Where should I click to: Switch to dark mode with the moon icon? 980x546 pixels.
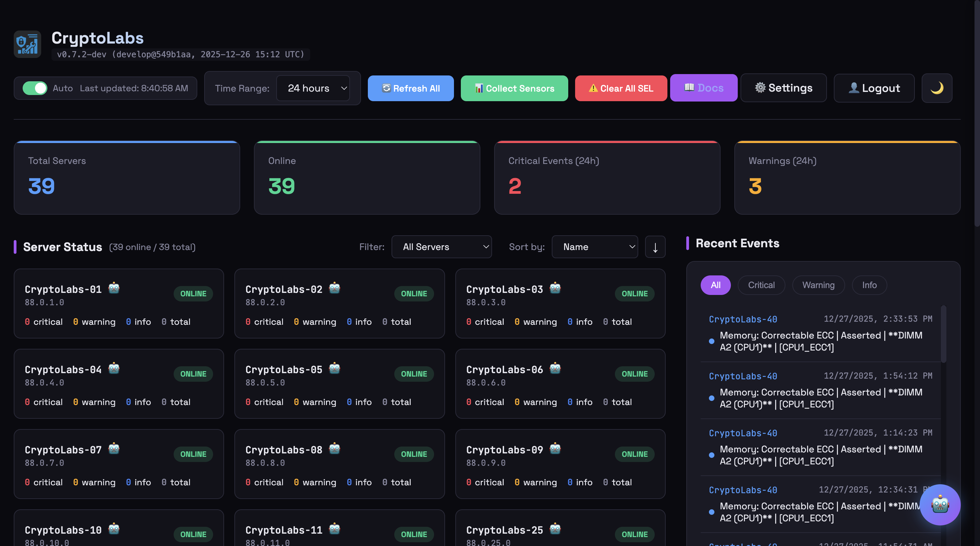click(937, 88)
